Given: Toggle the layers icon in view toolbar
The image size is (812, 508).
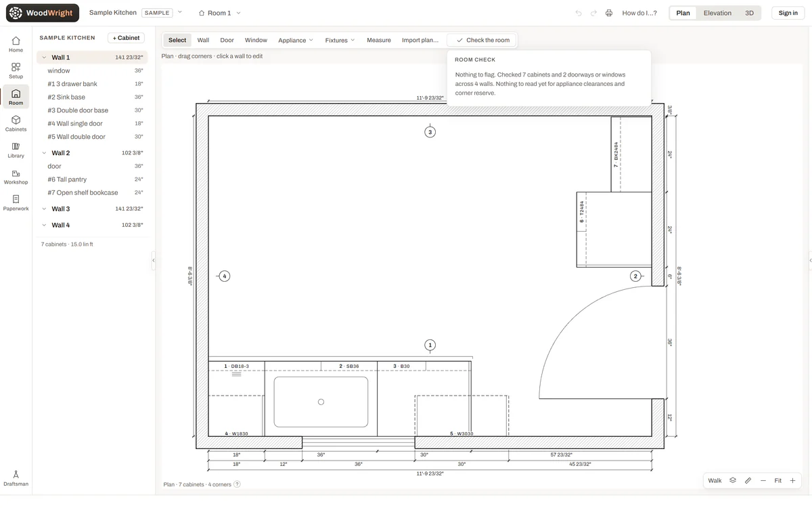Looking at the screenshot, I should tap(733, 480).
